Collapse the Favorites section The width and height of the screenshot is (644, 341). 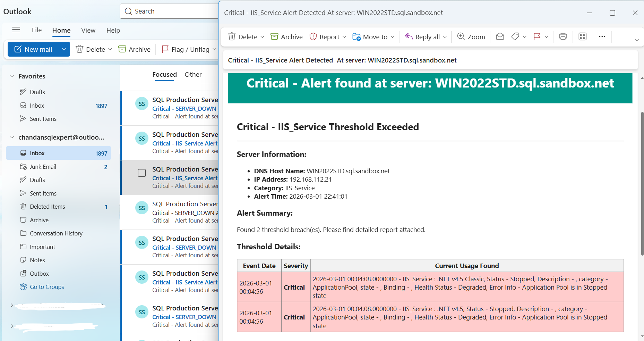[x=11, y=76]
